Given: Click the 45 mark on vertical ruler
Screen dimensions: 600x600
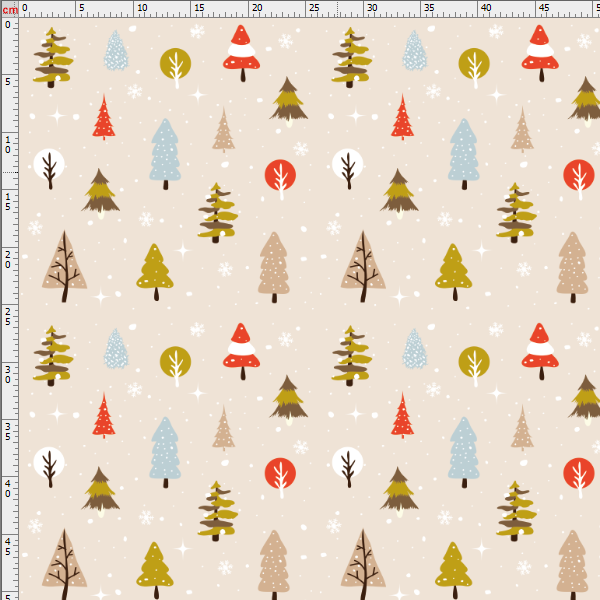Looking at the screenshot, I should click(8, 546).
